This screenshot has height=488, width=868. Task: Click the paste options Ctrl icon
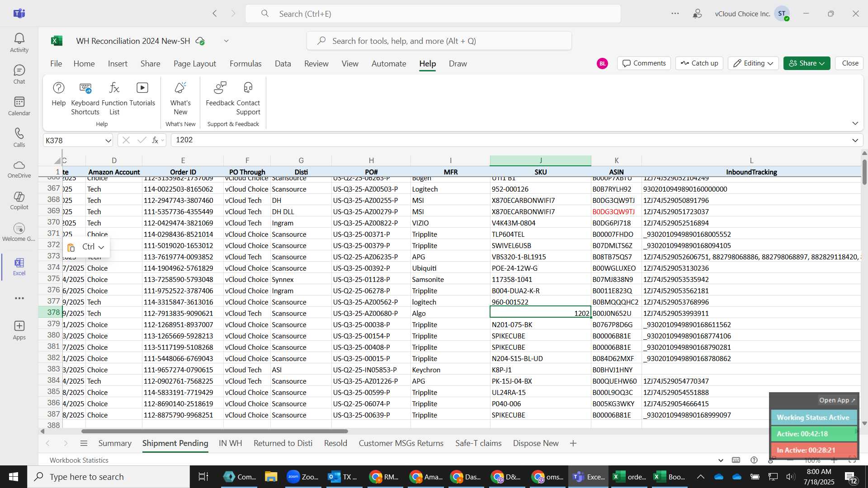tap(71, 247)
